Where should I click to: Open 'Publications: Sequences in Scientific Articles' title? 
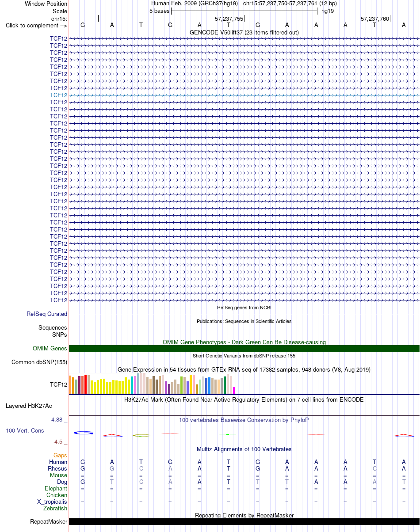click(x=244, y=321)
